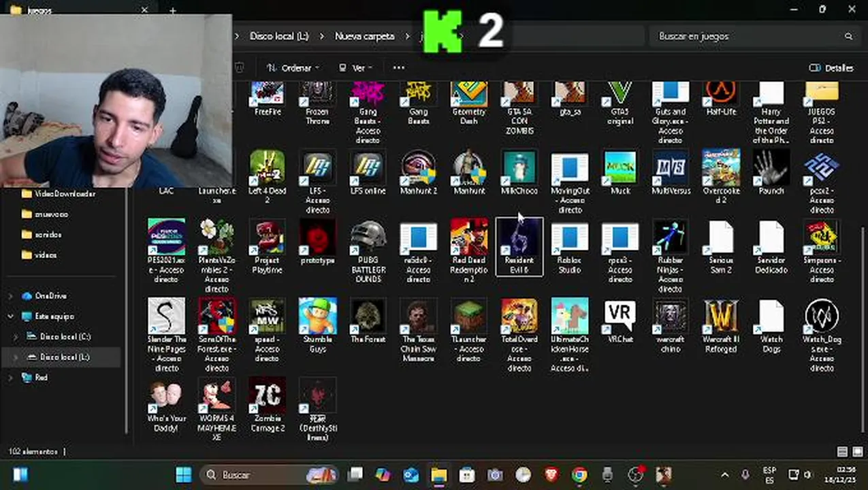Select the Slender The Nine Pages shortcut
Image resolution: width=868 pixels, height=490 pixels.
tap(166, 335)
